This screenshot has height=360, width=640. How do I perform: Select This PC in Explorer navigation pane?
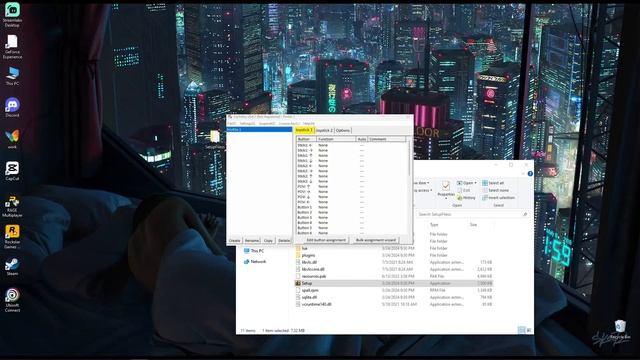(x=254, y=251)
